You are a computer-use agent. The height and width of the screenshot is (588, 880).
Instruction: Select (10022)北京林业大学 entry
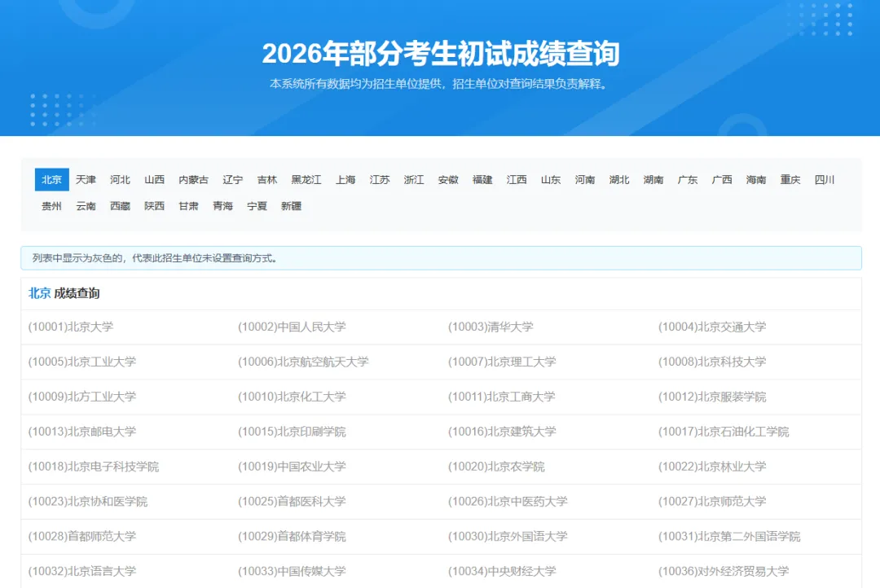(x=712, y=467)
